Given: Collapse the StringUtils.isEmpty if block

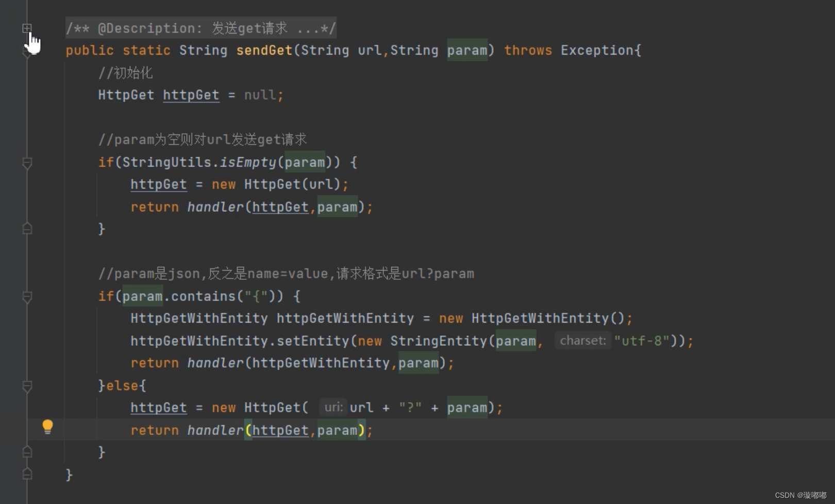Looking at the screenshot, I should point(27,163).
